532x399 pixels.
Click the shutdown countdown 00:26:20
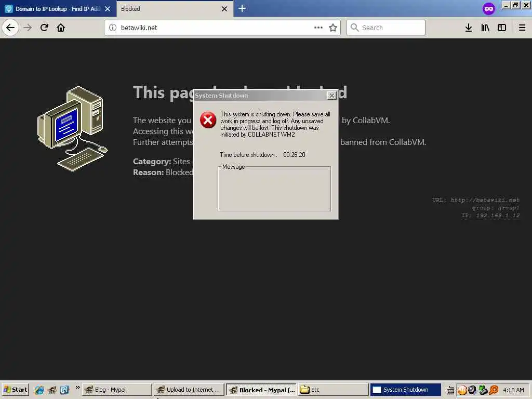294,155
